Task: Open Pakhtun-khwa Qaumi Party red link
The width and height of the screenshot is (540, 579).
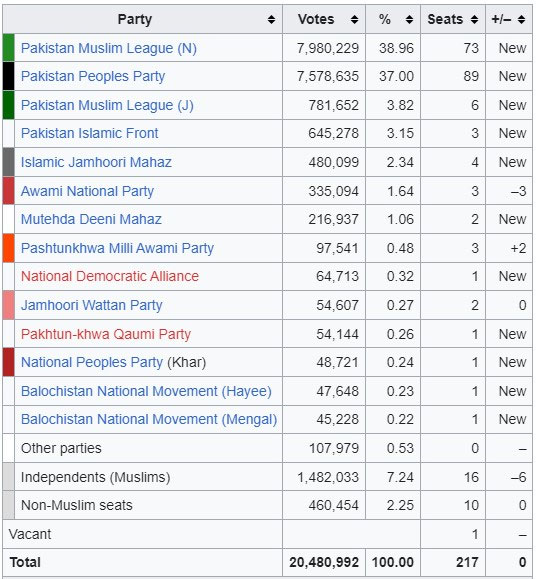Action: (x=106, y=334)
